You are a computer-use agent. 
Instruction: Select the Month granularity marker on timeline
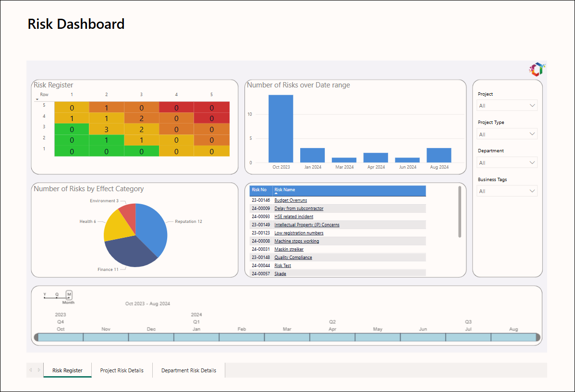coord(69,294)
